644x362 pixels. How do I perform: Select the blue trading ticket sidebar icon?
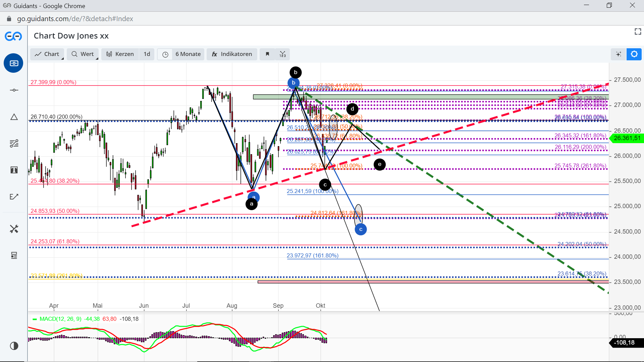click(x=14, y=63)
